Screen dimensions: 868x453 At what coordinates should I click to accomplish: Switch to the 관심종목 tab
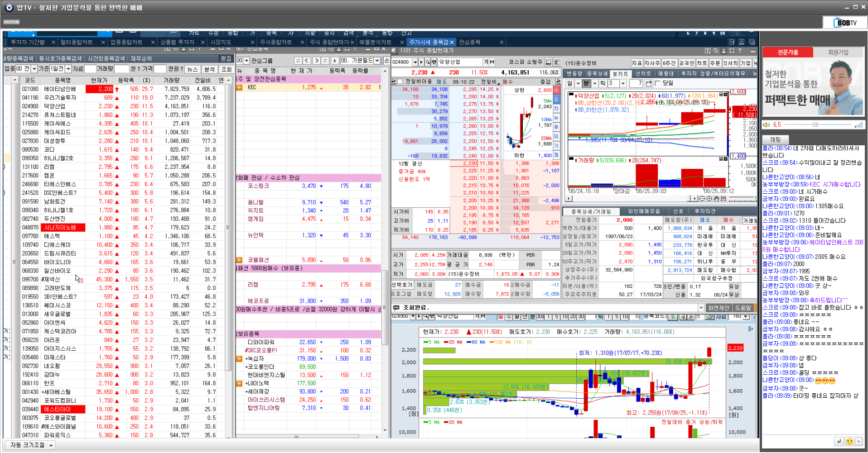tap(469, 42)
